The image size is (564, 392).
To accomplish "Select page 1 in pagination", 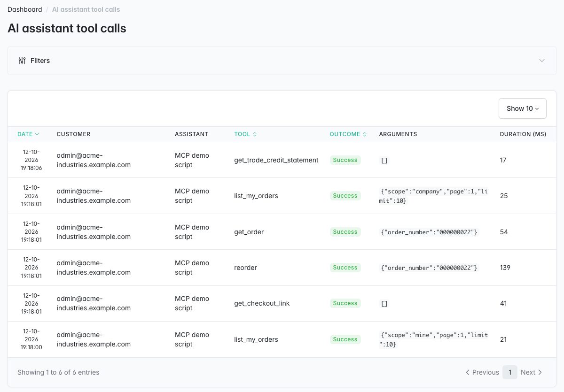I will (510, 372).
